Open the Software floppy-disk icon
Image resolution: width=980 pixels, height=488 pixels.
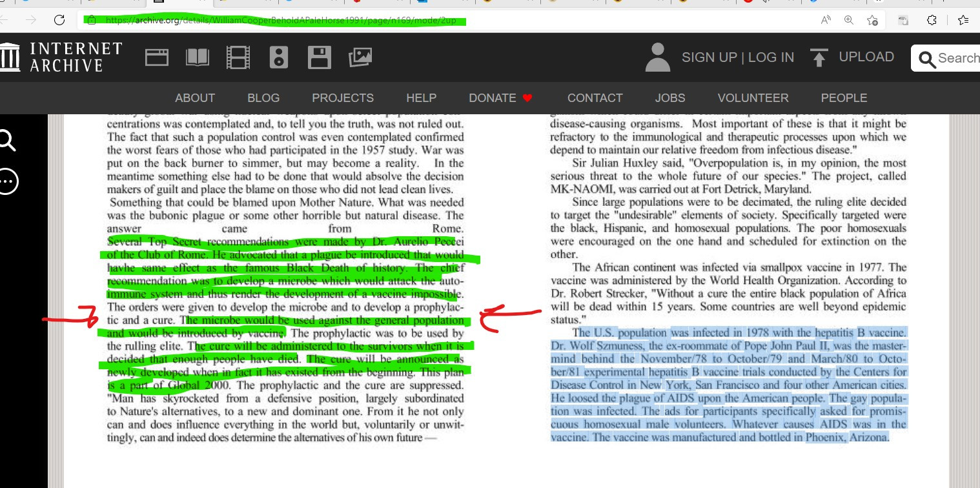(320, 57)
